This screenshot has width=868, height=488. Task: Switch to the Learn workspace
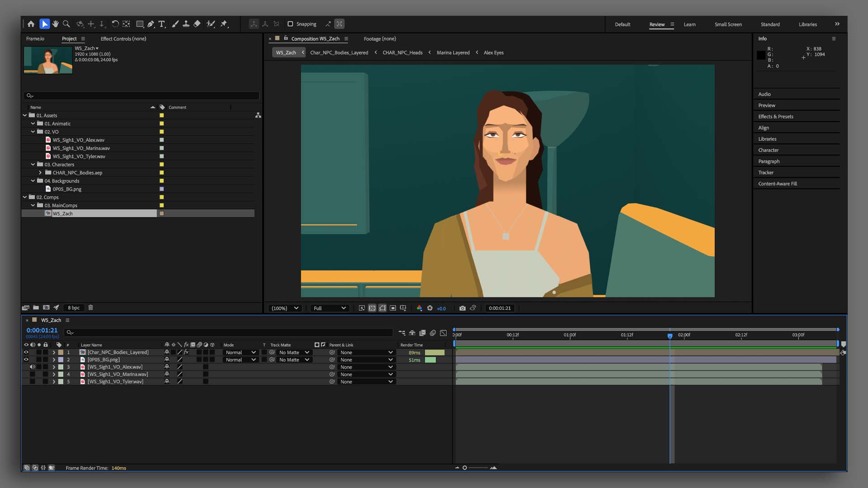(x=689, y=24)
